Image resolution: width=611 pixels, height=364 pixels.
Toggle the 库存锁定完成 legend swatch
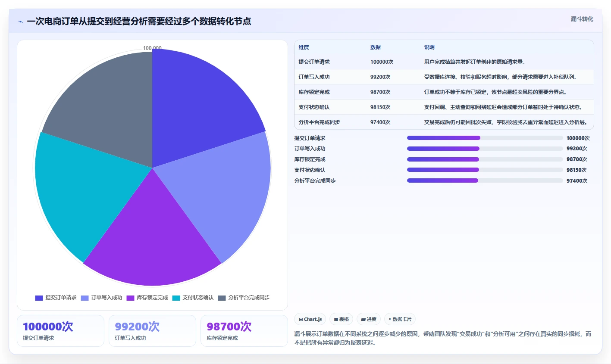click(x=130, y=298)
